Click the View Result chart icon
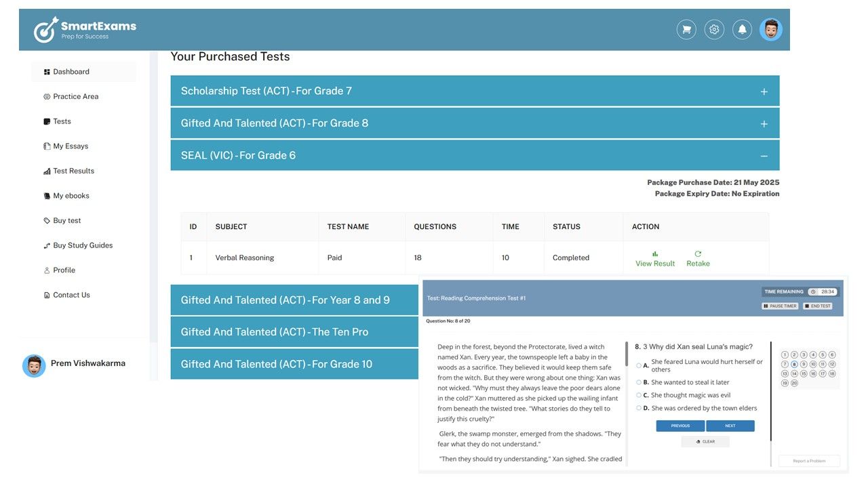 [655, 254]
